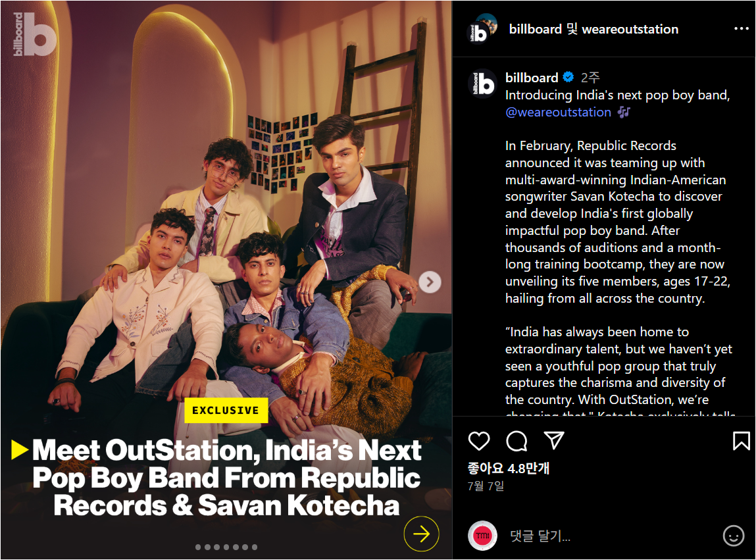This screenshot has height=560, width=756.
Task: Open comments with the speech bubble icon
Action: (x=517, y=441)
